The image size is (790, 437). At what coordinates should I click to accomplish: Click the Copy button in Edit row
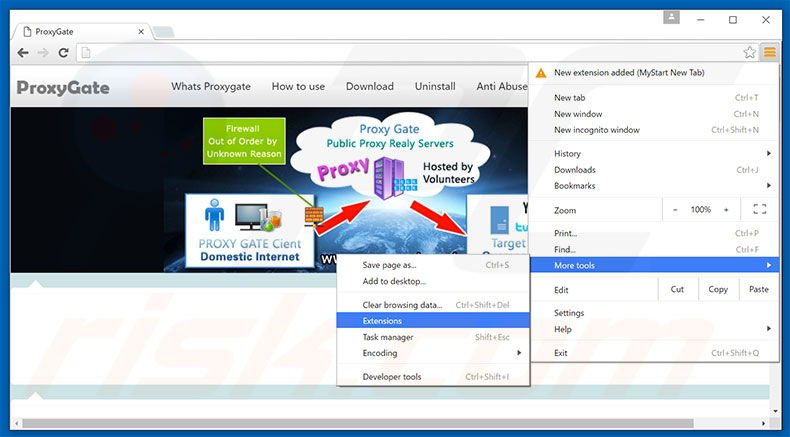coord(718,289)
